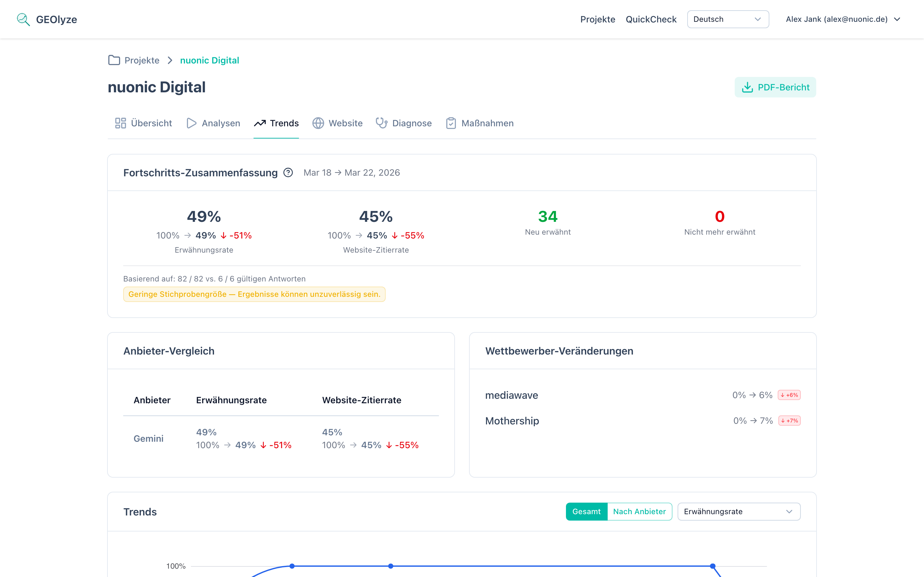The image size is (924, 577).
Task: Click the Website globe icon
Action: [x=318, y=123]
